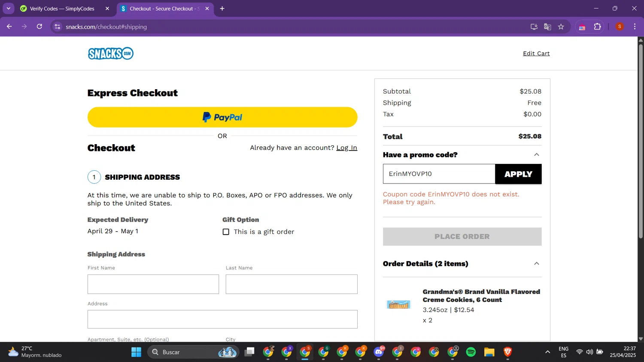Open the tab search dropdown arrow
This screenshot has width=644, height=362.
coord(8,9)
